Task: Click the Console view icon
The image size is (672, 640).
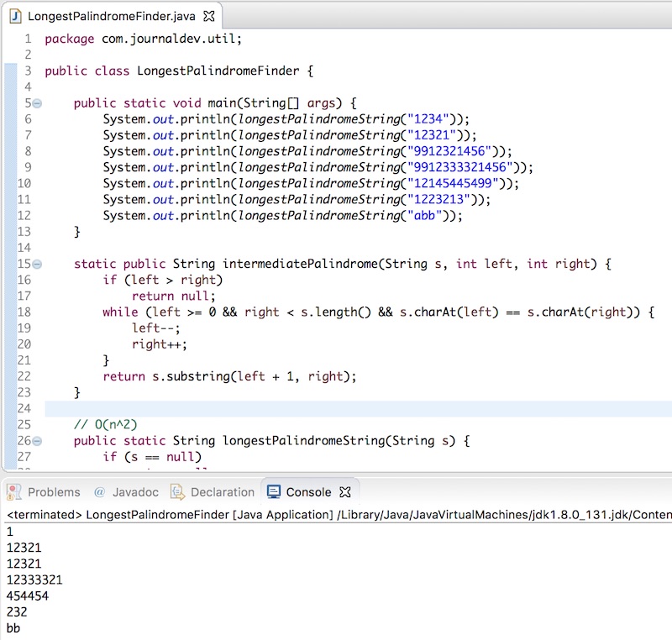Action: [276, 492]
